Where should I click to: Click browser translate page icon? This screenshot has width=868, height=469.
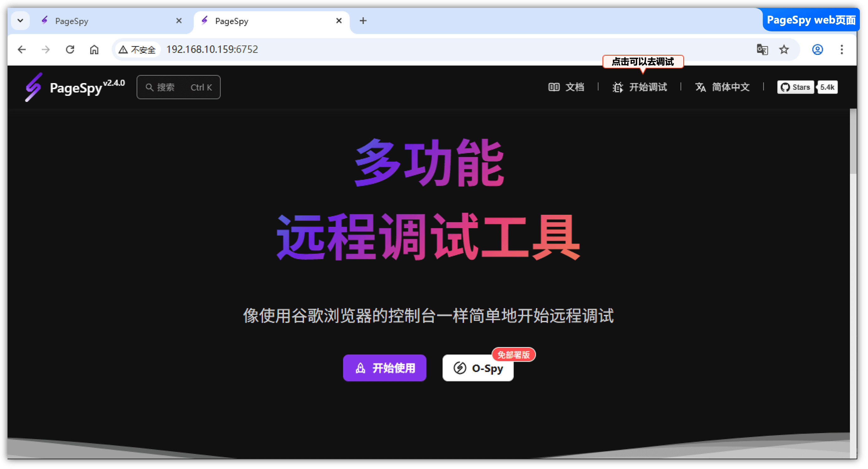[762, 50]
